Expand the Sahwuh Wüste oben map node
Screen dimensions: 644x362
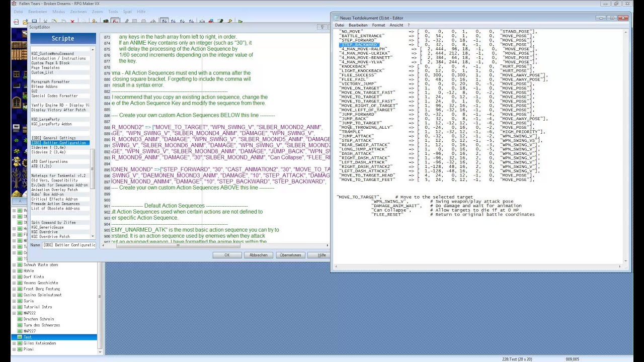click(x=15, y=264)
